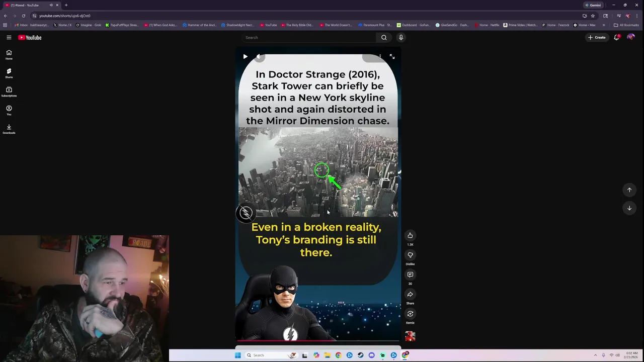Open the Create button menu
Viewport: 644px width, 362px height.
[x=597, y=37]
